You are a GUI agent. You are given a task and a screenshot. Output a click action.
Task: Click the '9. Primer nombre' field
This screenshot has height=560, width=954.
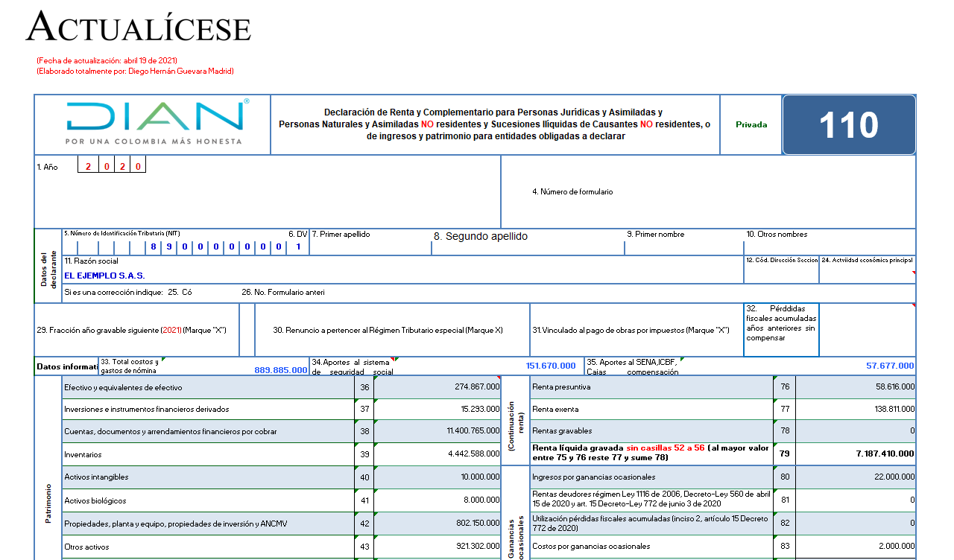[x=684, y=242]
